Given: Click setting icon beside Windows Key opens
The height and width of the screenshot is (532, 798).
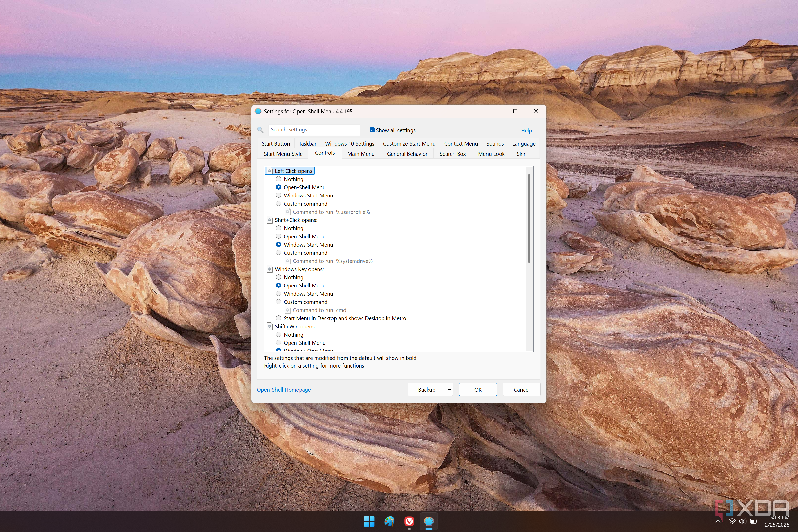Looking at the screenshot, I should tap(270, 269).
